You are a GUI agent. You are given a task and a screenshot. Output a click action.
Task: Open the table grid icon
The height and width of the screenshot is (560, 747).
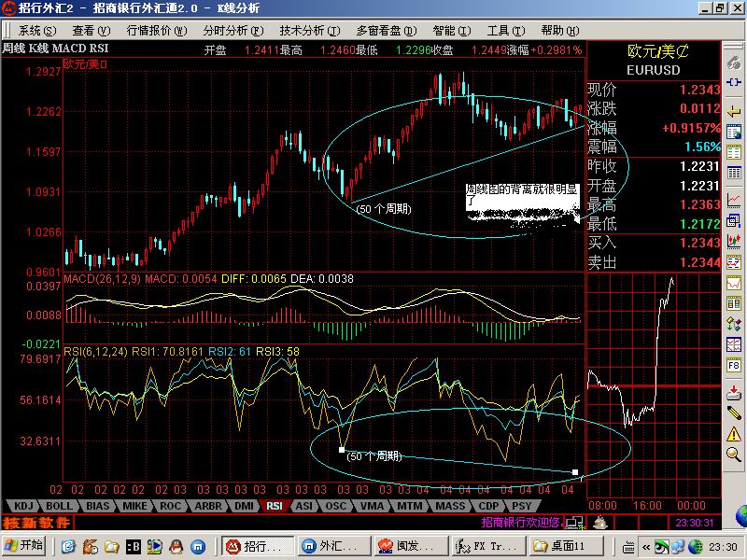click(x=734, y=173)
